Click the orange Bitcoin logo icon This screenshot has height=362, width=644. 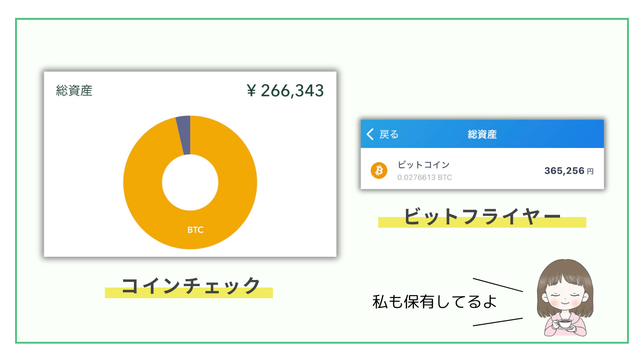(379, 170)
